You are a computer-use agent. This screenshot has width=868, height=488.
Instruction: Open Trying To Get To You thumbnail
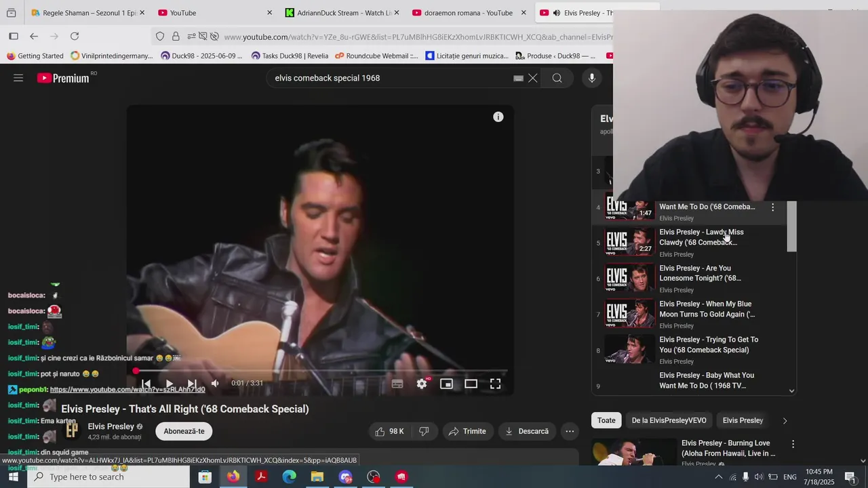630,350
